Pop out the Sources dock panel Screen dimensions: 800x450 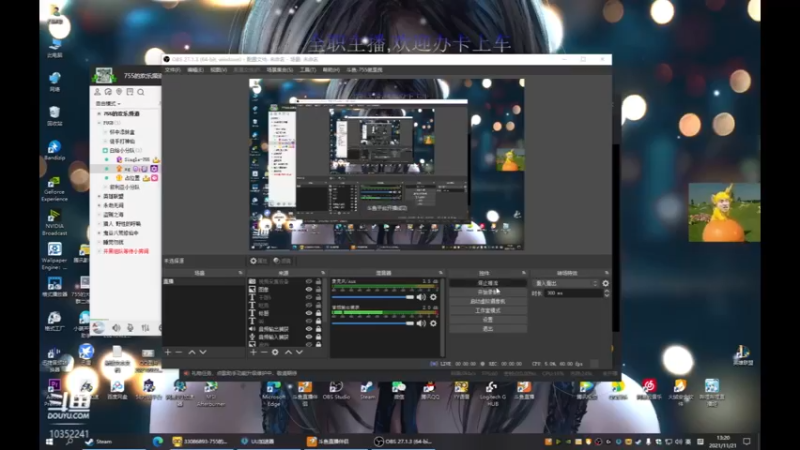point(323,273)
